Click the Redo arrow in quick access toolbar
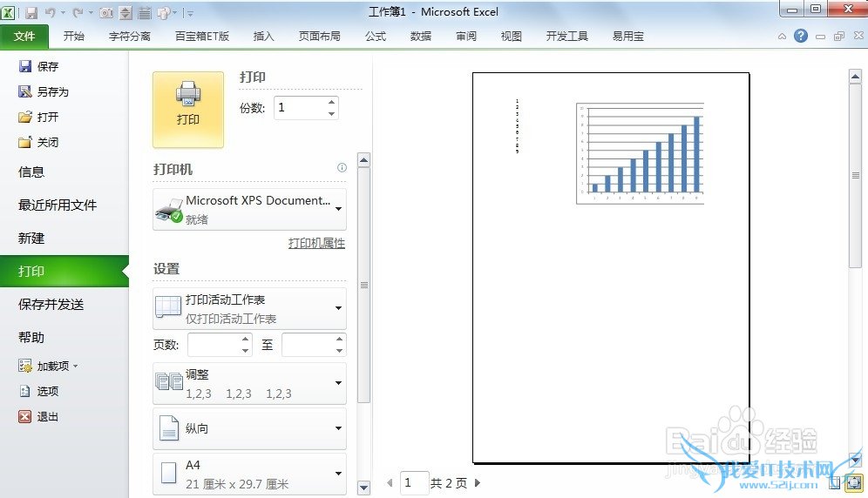868x498 pixels. click(78, 12)
